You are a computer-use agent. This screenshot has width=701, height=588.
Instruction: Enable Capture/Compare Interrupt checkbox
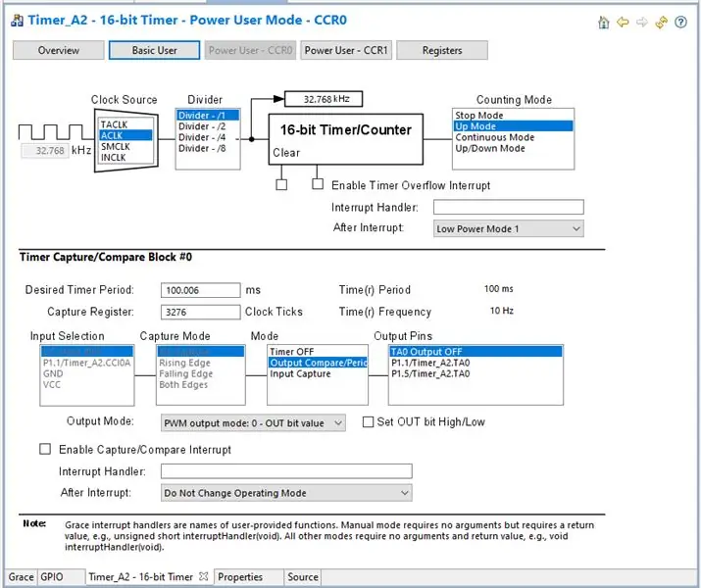45,449
